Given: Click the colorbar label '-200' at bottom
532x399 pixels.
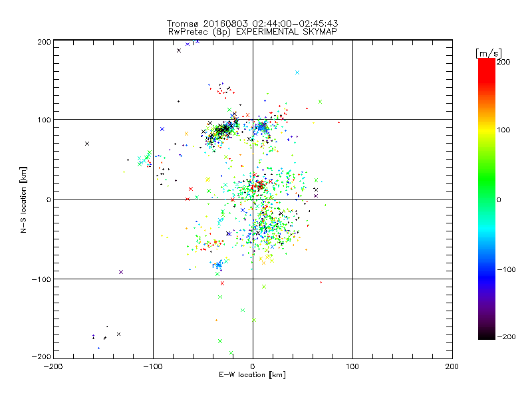Looking at the screenshot, I should pyautogui.click(x=506, y=336).
